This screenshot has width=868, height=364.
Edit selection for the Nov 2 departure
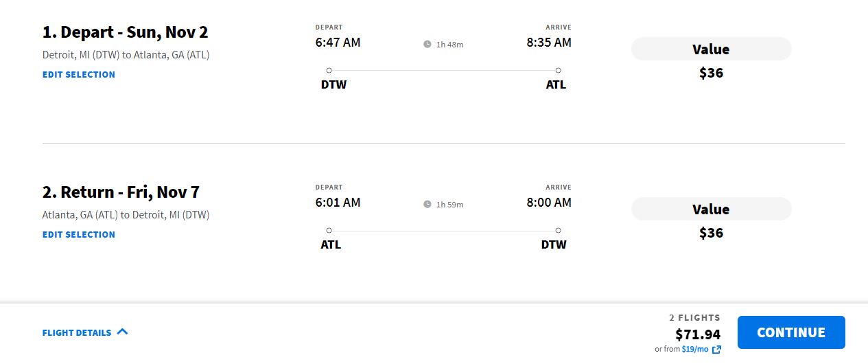coord(79,74)
